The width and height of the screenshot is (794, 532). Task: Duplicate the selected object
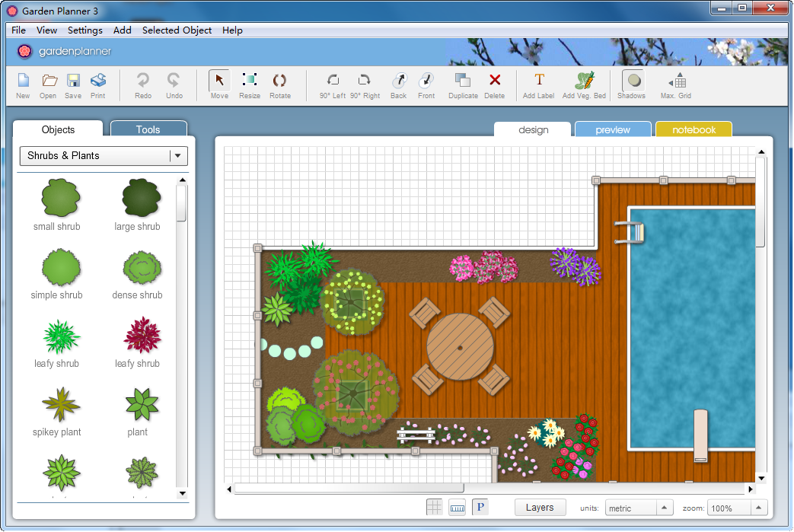463,84
